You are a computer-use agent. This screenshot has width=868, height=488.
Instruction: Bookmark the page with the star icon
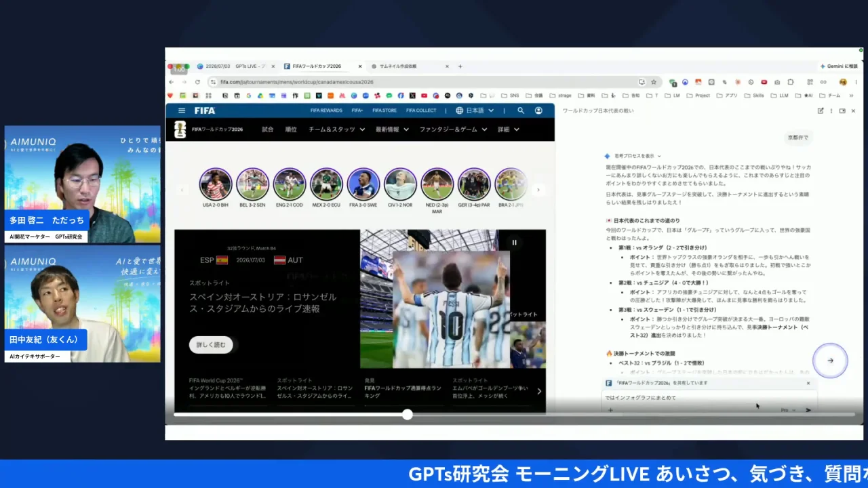[654, 82]
